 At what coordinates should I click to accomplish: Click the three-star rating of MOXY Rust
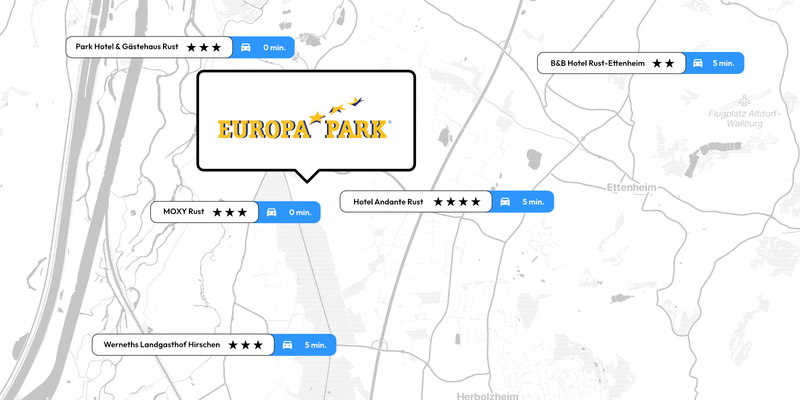230,212
